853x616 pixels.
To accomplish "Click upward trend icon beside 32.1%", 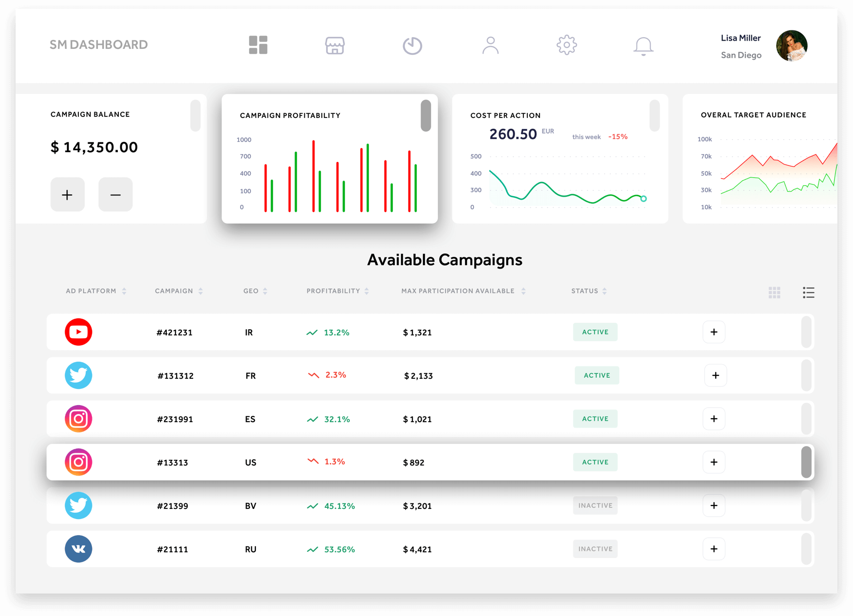I will click(x=313, y=419).
